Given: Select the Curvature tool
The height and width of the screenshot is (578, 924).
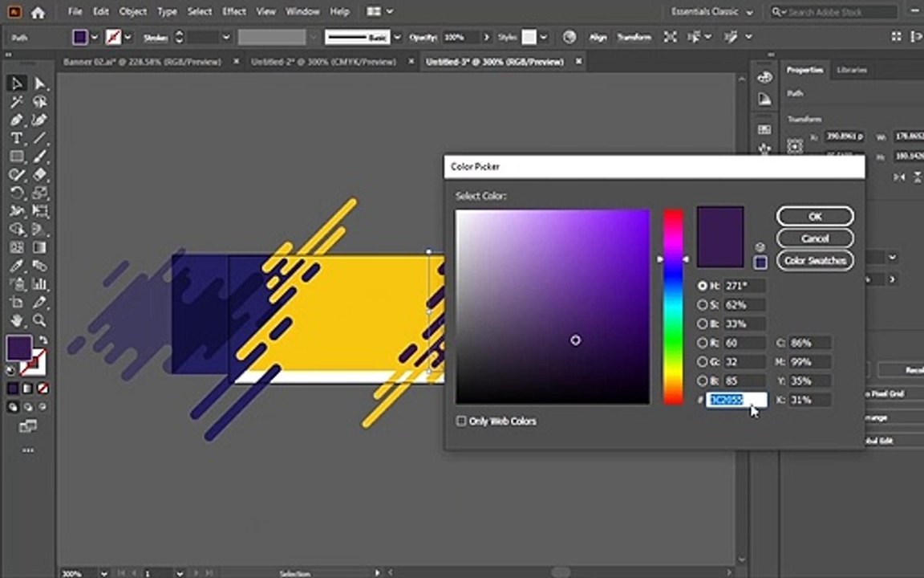Looking at the screenshot, I should (x=39, y=120).
